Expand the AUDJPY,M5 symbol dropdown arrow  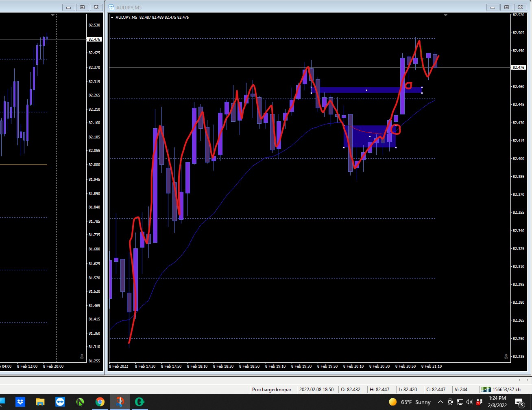click(112, 17)
